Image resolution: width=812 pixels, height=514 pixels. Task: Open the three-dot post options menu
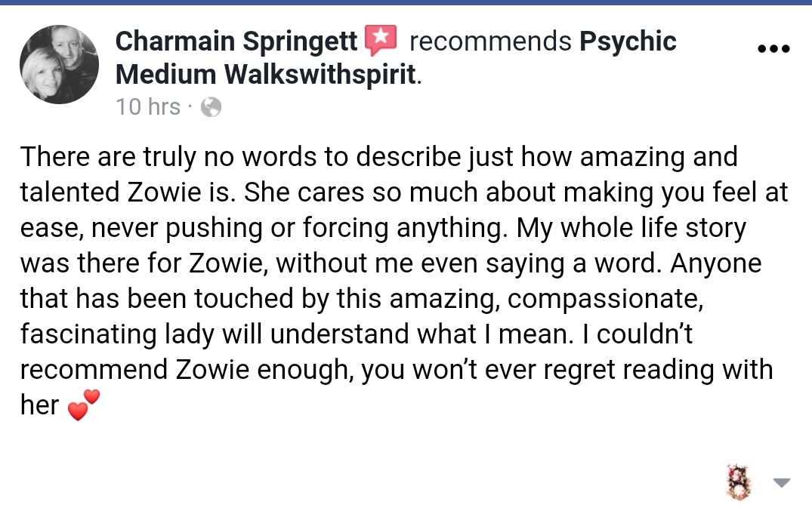click(x=773, y=49)
